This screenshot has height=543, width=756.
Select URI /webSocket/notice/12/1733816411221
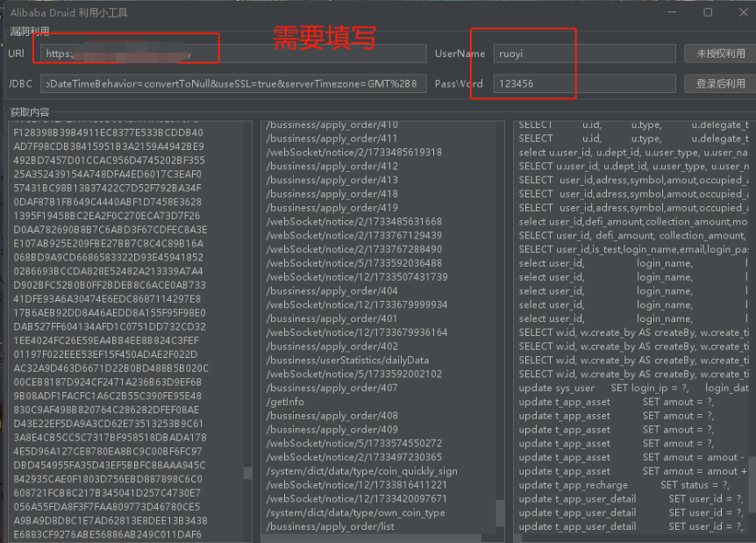click(357, 485)
